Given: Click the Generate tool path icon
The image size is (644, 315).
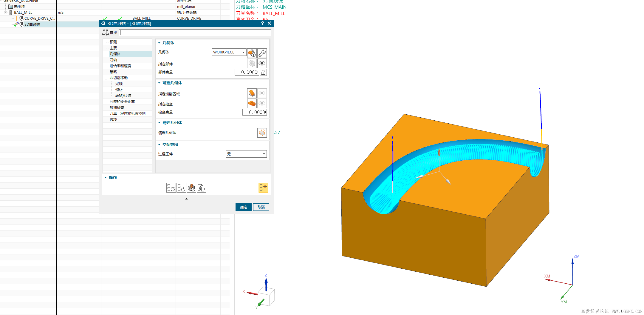Looking at the screenshot, I should click(171, 188).
